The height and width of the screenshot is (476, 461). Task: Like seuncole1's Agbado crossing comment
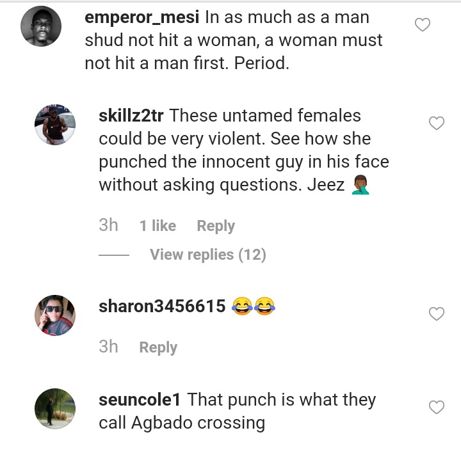click(x=436, y=407)
